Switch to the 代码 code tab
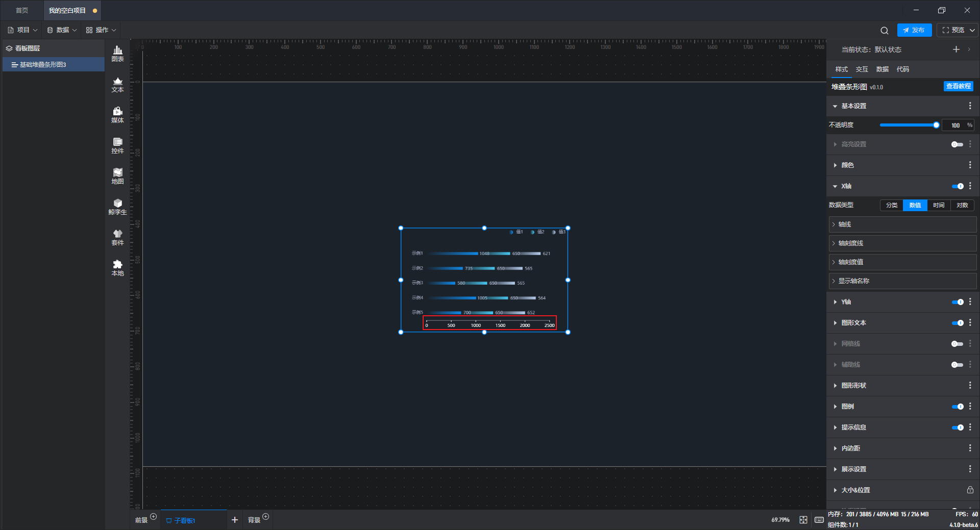 902,69
